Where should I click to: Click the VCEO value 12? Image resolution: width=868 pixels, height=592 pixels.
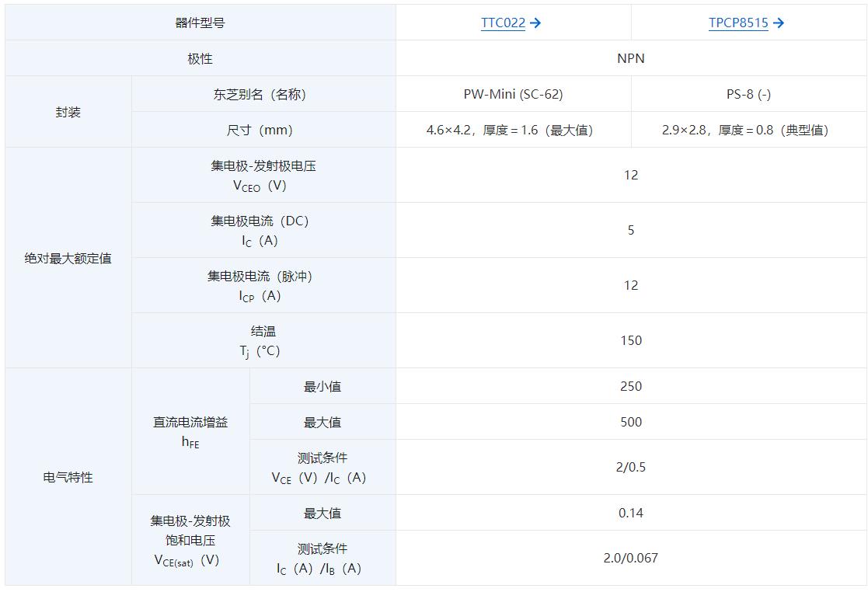click(x=631, y=176)
